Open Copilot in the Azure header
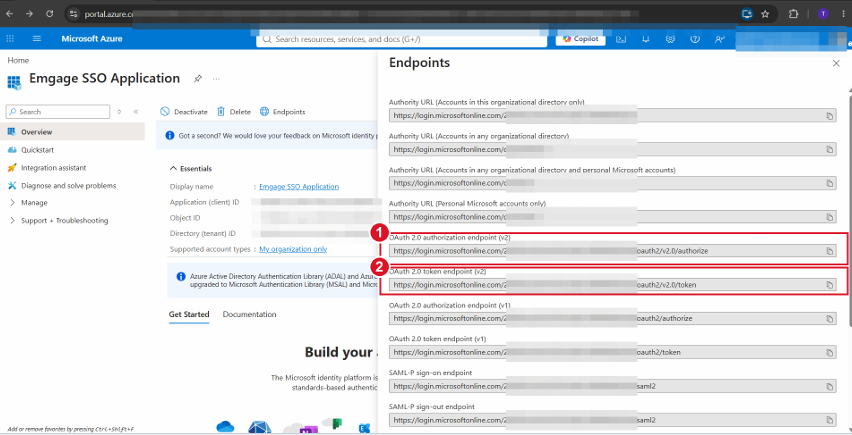This screenshot has width=852, height=435. [580, 39]
